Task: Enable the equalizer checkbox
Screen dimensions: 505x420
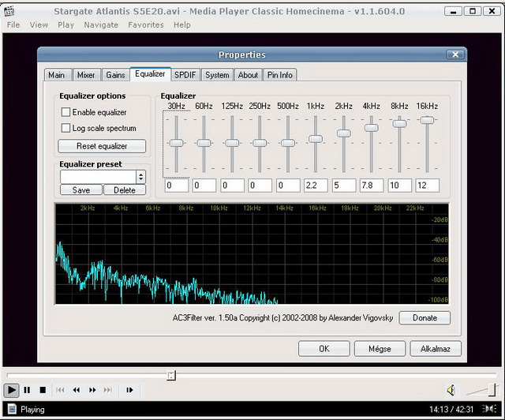Action: [x=65, y=112]
